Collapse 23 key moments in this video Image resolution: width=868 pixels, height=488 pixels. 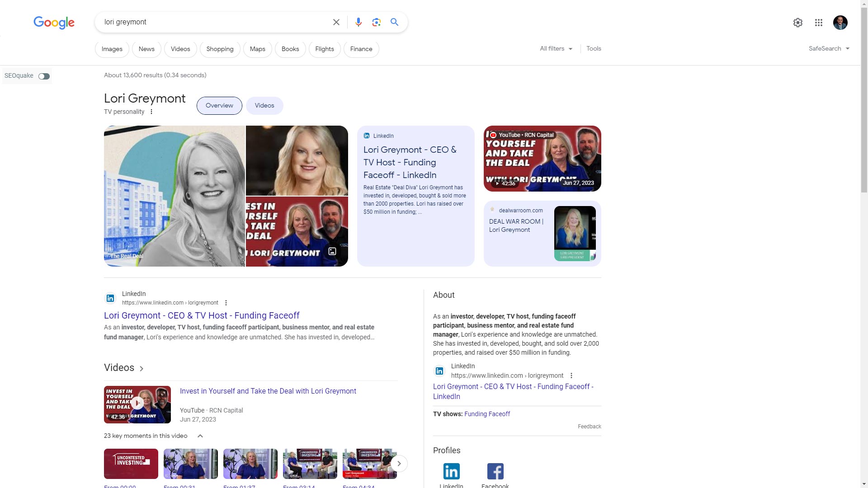point(200,436)
